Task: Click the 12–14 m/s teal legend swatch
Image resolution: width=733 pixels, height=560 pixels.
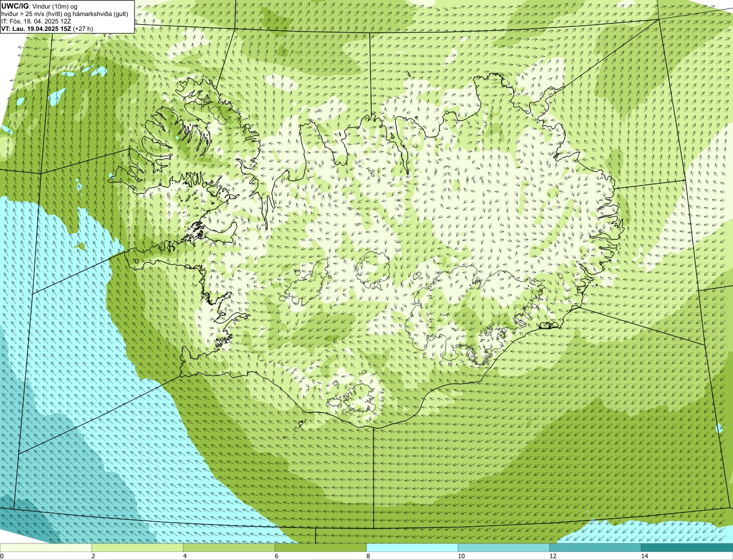Action: 596,547
